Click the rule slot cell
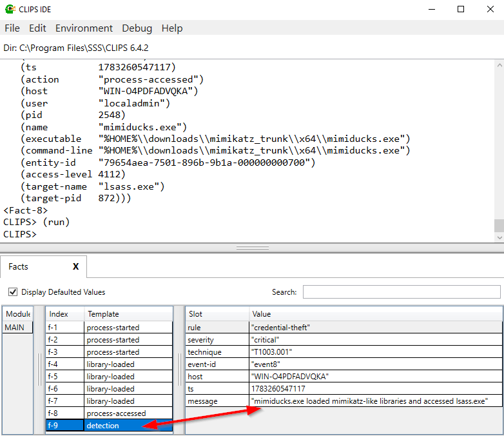 tap(217, 327)
